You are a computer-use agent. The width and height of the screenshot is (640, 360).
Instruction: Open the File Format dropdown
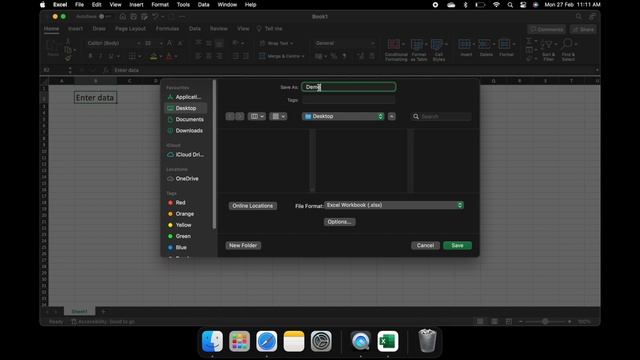394,205
